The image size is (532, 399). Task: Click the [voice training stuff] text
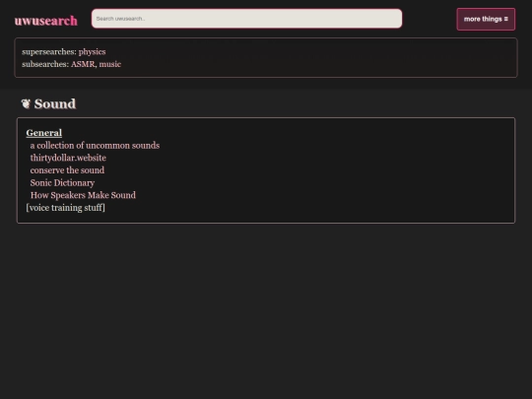[65, 208]
